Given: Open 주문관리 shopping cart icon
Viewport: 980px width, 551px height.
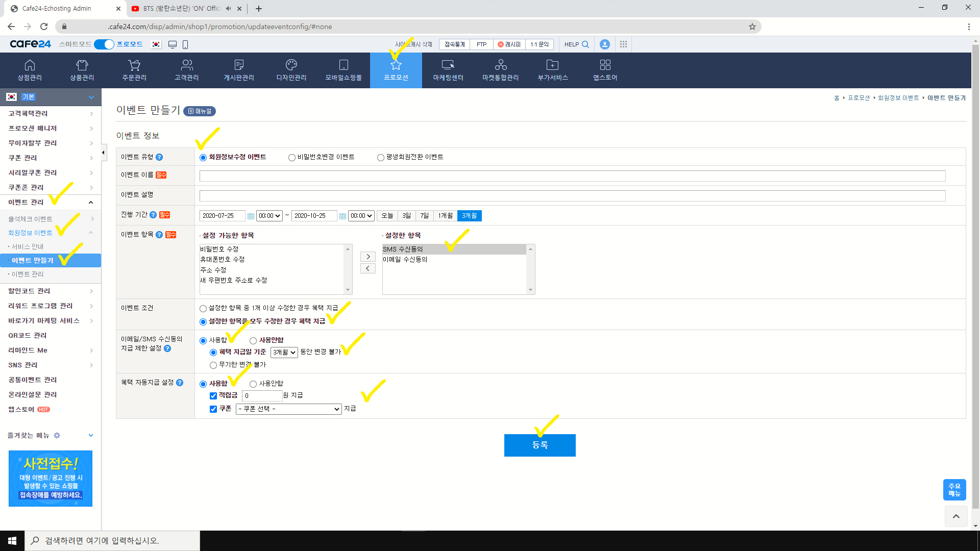Looking at the screenshot, I should pos(134,65).
